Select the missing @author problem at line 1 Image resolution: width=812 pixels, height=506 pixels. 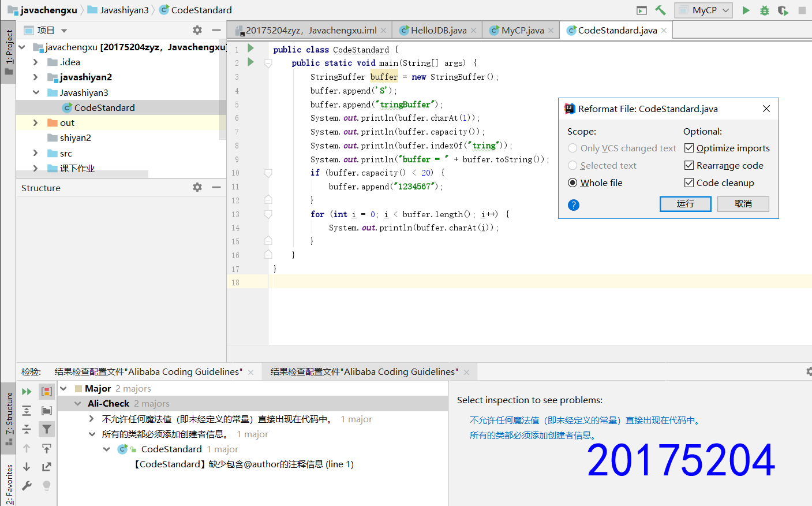(x=244, y=464)
